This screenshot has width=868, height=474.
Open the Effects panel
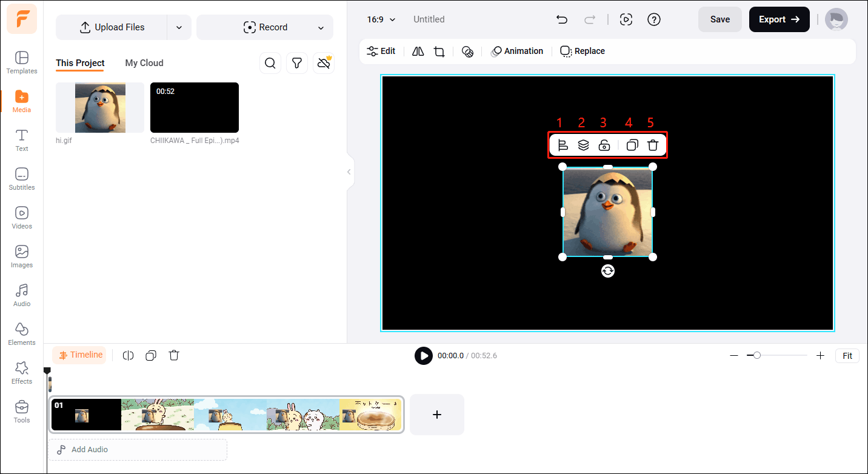tap(22, 373)
